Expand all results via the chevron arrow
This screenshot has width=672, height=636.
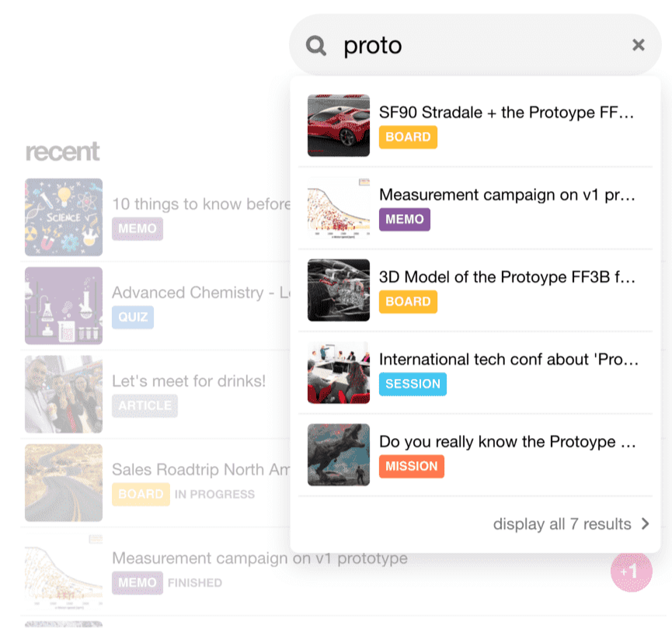point(645,524)
